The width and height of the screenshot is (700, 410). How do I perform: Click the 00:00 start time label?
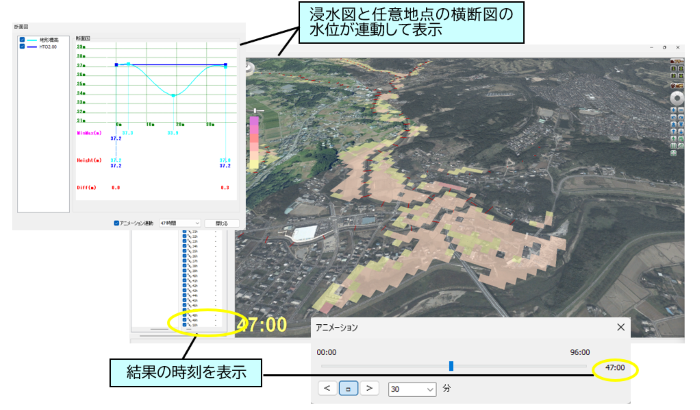pos(326,352)
